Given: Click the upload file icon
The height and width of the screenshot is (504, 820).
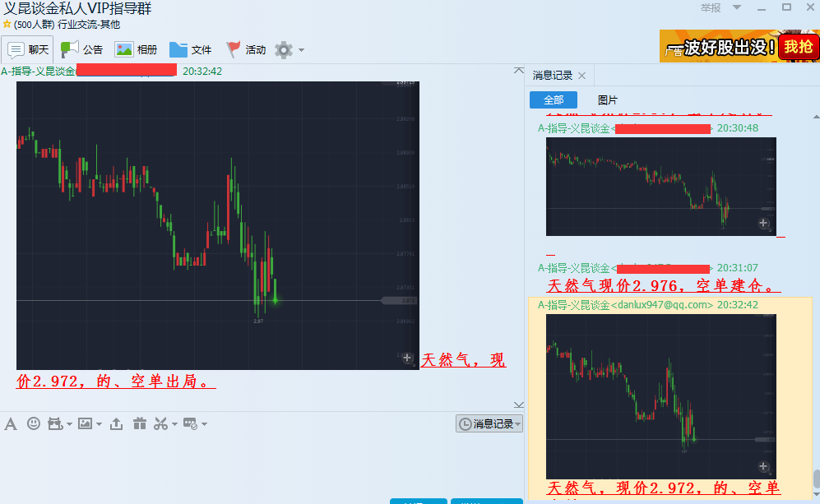Looking at the screenshot, I should [117, 423].
